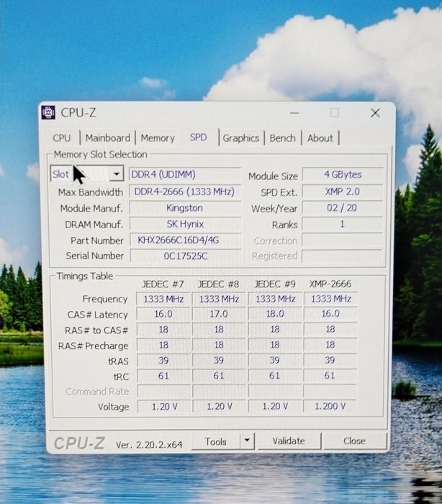Image resolution: width=442 pixels, height=504 pixels.
Task: Click the JEDEC #7 column header
Action: point(163,284)
